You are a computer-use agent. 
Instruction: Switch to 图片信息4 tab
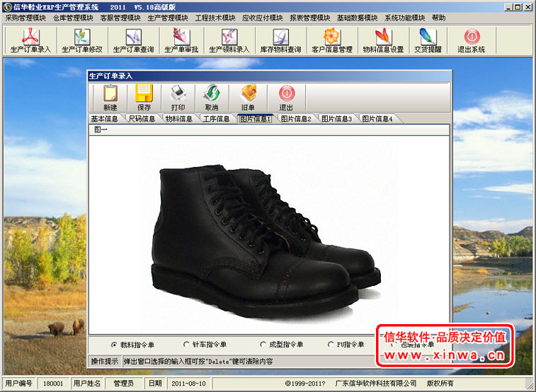377,119
